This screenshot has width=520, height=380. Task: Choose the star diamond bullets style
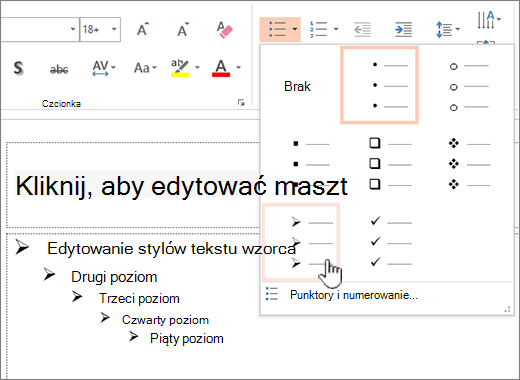tap(469, 164)
